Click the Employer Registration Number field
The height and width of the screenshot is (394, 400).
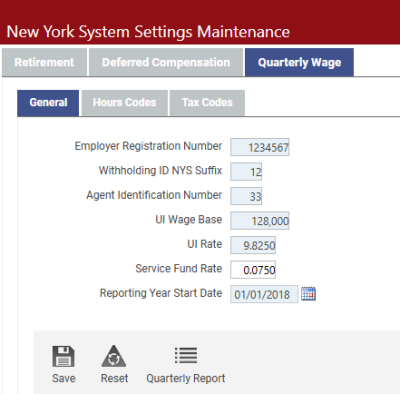pos(260,147)
